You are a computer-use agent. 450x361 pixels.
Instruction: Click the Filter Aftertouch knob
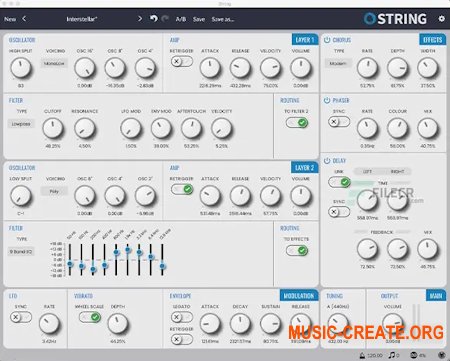(x=191, y=129)
